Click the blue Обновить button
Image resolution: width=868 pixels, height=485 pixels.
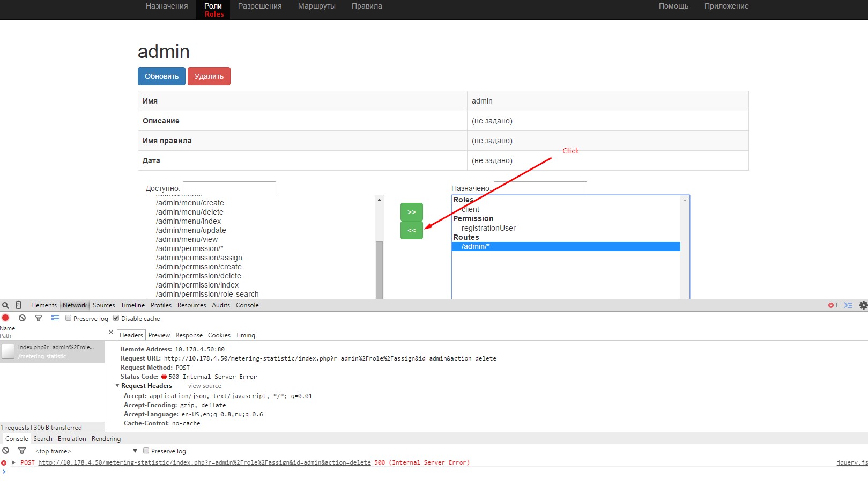[x=161, y=76]
